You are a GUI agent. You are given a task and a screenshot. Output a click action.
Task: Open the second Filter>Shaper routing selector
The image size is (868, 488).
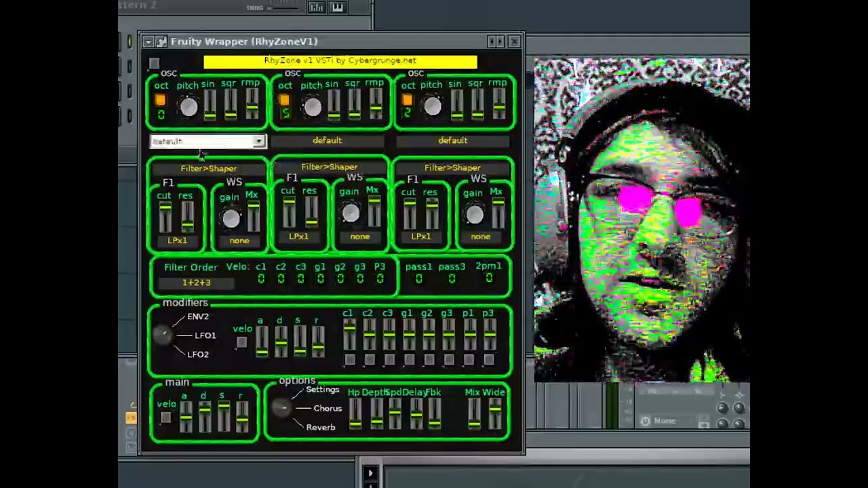[x=330, y=167]
